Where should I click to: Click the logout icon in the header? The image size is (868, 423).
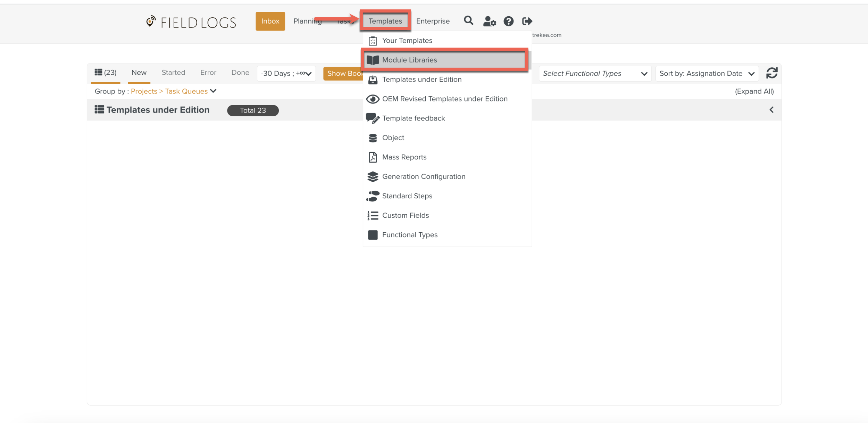coord(527,21)
